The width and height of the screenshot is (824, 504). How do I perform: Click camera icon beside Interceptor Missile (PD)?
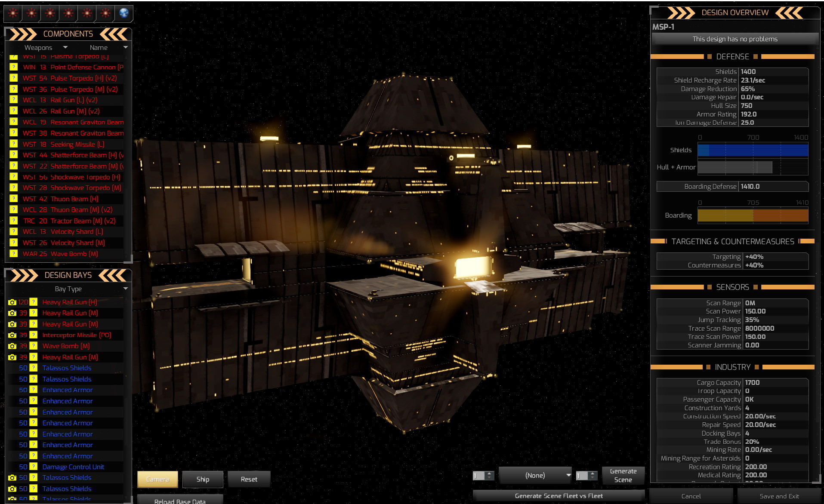(x=12, y=335)
